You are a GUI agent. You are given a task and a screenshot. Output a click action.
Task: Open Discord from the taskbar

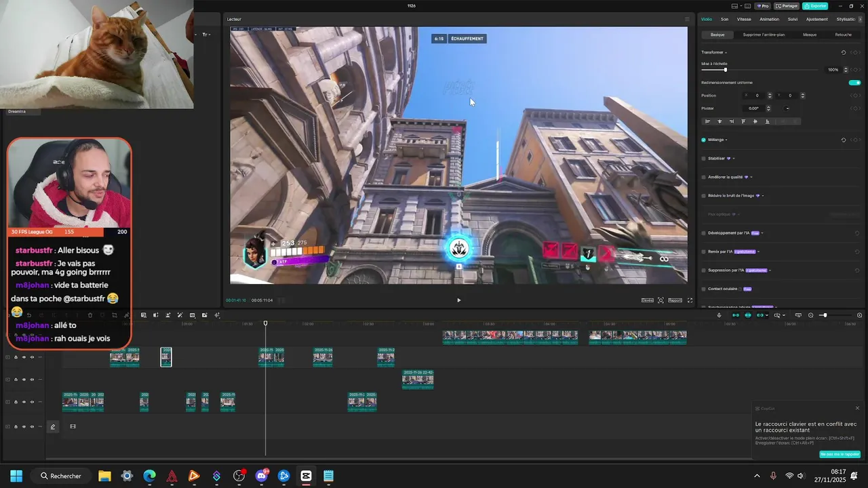[x=261, y=476]
